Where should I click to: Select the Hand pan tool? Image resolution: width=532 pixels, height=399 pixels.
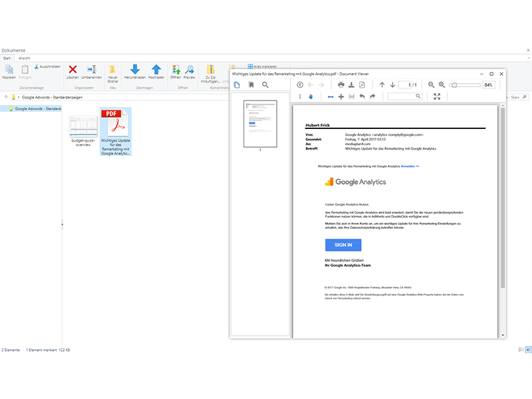tap(310, 96)
